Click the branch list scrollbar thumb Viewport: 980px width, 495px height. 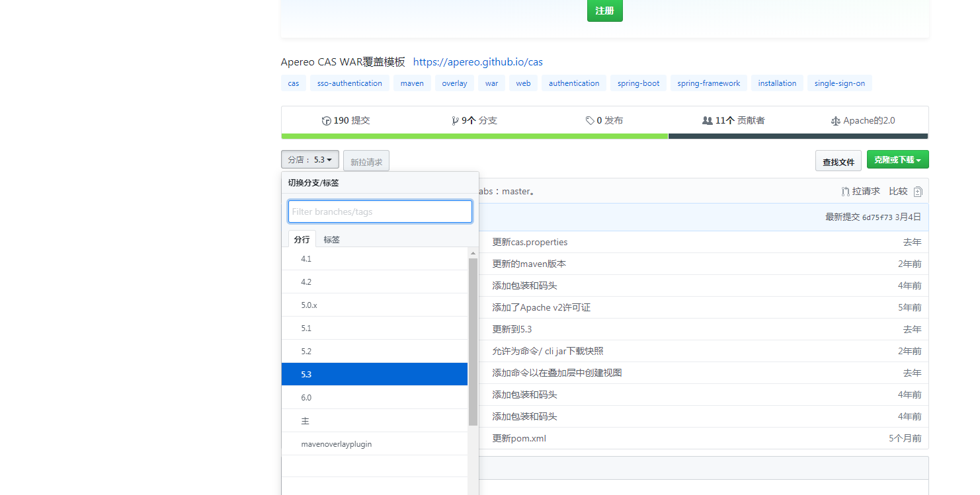[x=473, y=342]
